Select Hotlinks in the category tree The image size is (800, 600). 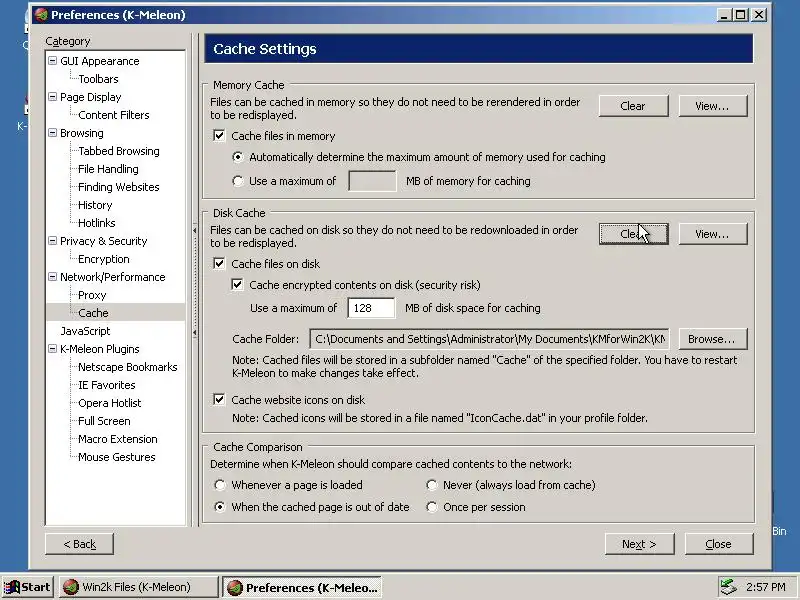pyautogui.click(x=96, y=223)
